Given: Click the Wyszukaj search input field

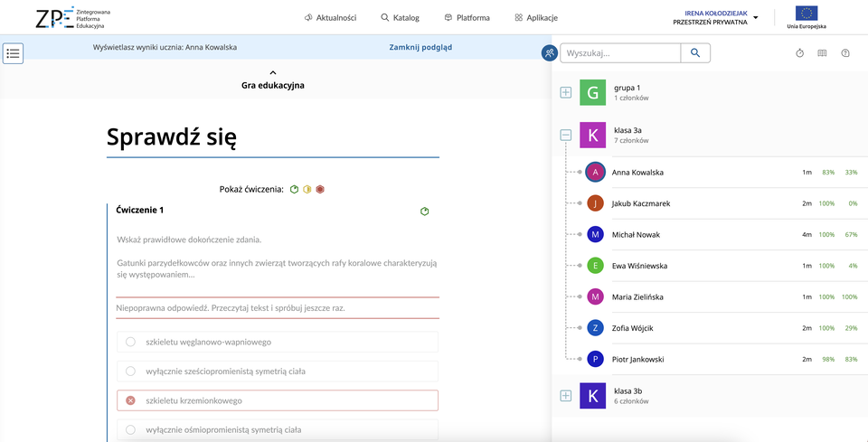Looking at the screenshot, I should pos(620,53).
